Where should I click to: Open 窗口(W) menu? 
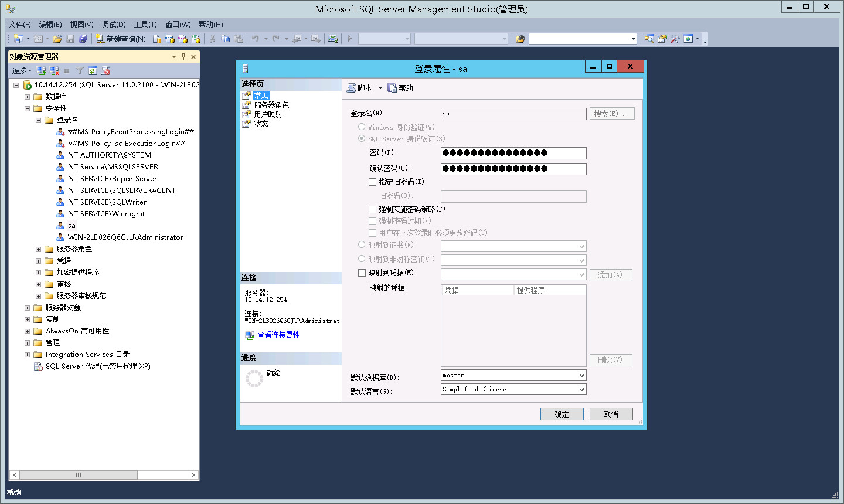(178, 24)
